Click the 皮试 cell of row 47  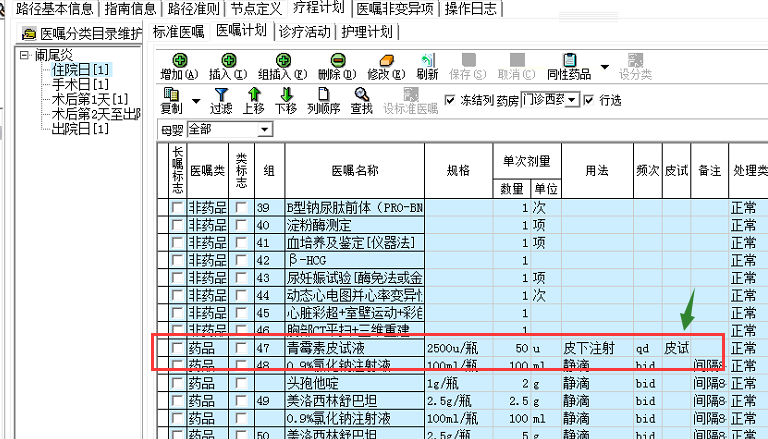click(676, 348)
